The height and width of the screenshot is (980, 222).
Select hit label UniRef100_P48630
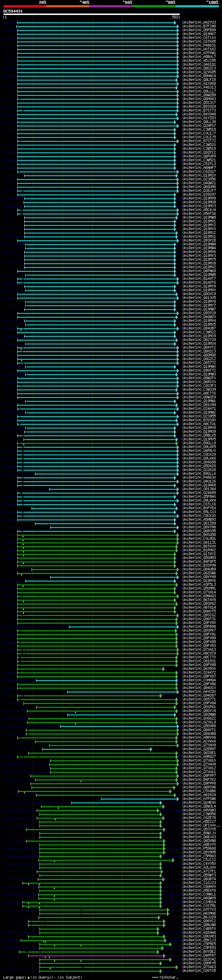199,477
